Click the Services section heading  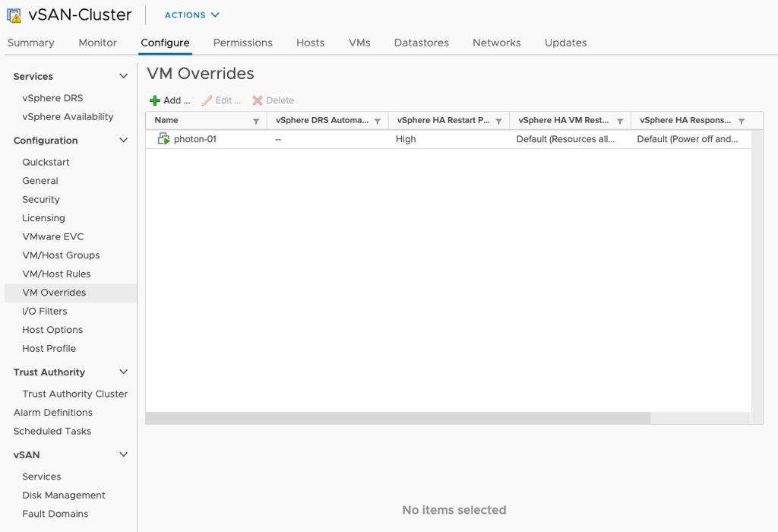coord(33,77)
